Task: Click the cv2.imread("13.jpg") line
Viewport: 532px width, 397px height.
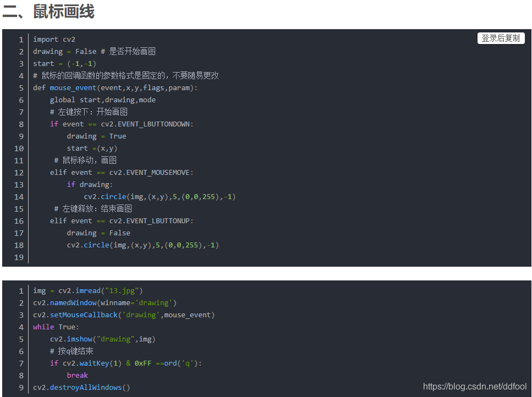Action: [x=88, y=291]
